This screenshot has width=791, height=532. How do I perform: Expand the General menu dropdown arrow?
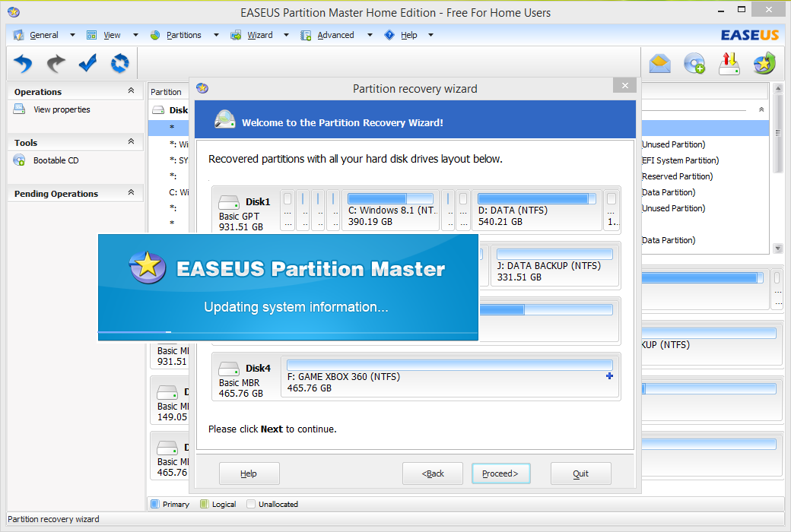[x=73, y=35]
